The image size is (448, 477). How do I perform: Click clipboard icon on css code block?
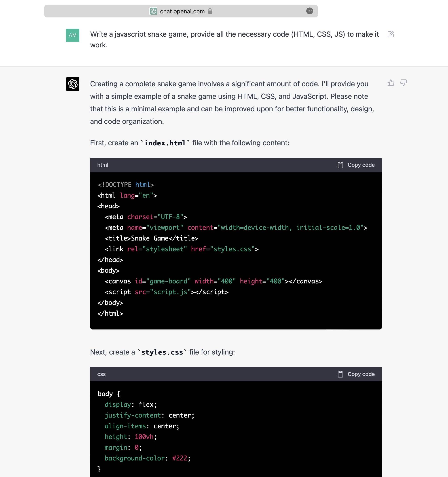[x=340, y=374]
